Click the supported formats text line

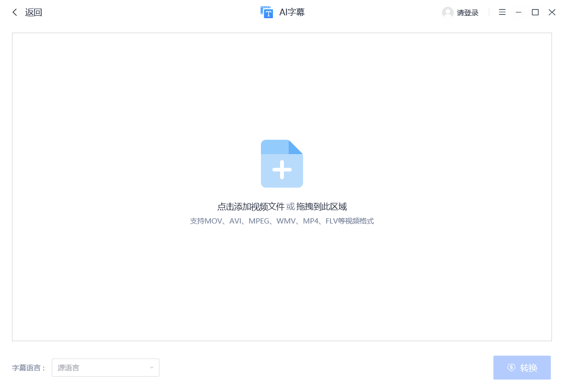click(282, 221)
